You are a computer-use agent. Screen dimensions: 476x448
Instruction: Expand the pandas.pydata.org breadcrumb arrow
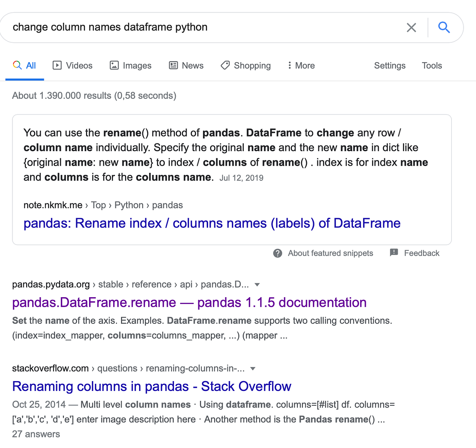click(x=257, y=285)
